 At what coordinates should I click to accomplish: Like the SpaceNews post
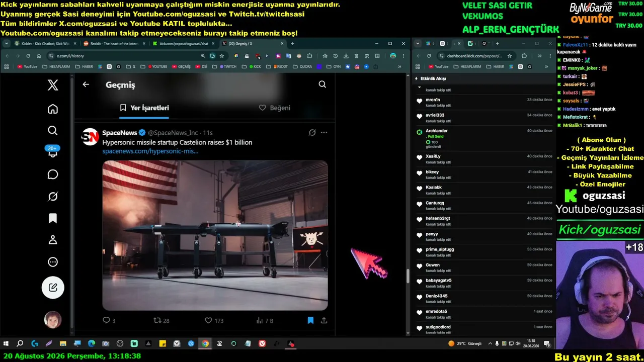click(x=214, y=320)
